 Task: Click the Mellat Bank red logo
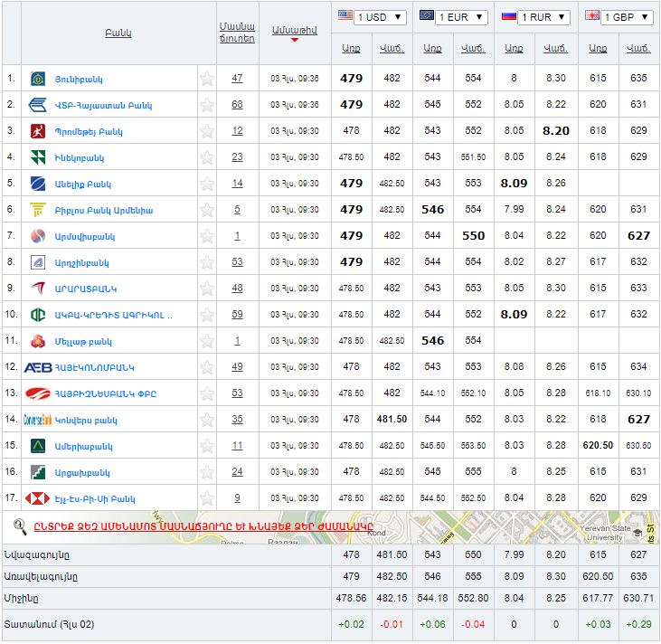point(38,341)
